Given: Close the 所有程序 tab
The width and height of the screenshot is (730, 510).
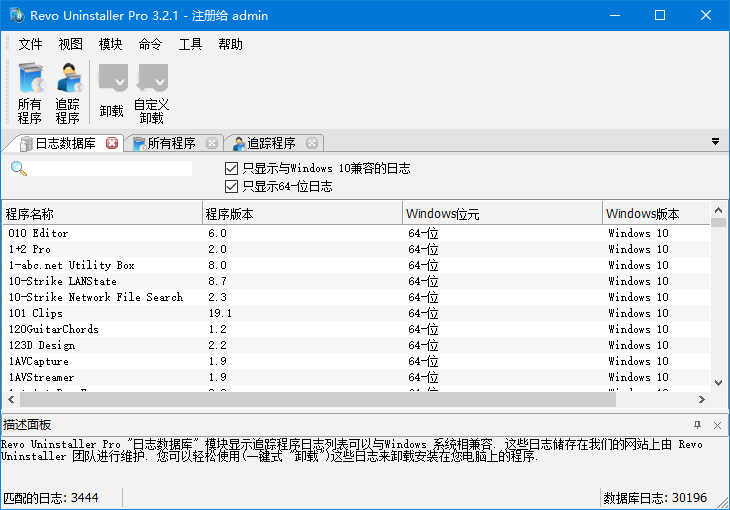Looking at the screenshot, I should (212, 143).
